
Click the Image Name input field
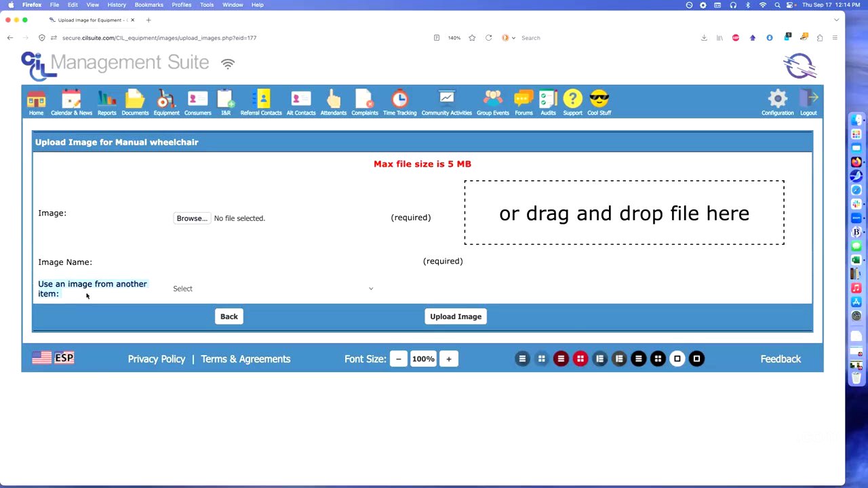click(x=295, y=262)
